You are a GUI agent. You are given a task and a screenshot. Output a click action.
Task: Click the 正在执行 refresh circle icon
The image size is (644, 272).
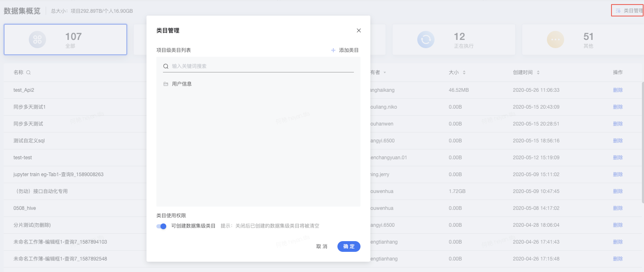coord(425,40)
